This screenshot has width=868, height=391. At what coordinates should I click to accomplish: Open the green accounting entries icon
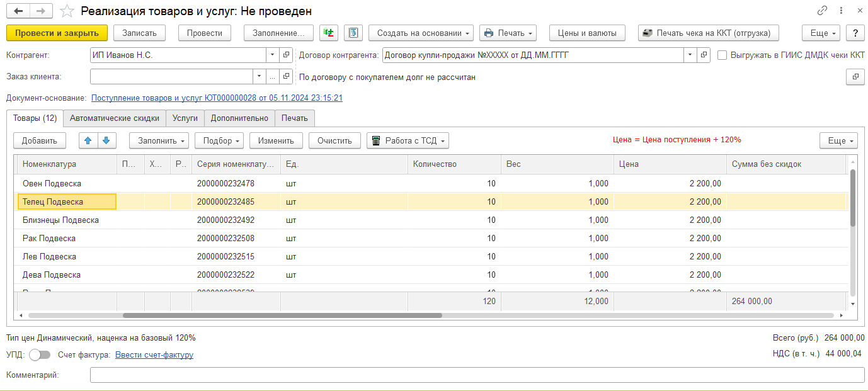pyautogui.click(x=329, y=33)
